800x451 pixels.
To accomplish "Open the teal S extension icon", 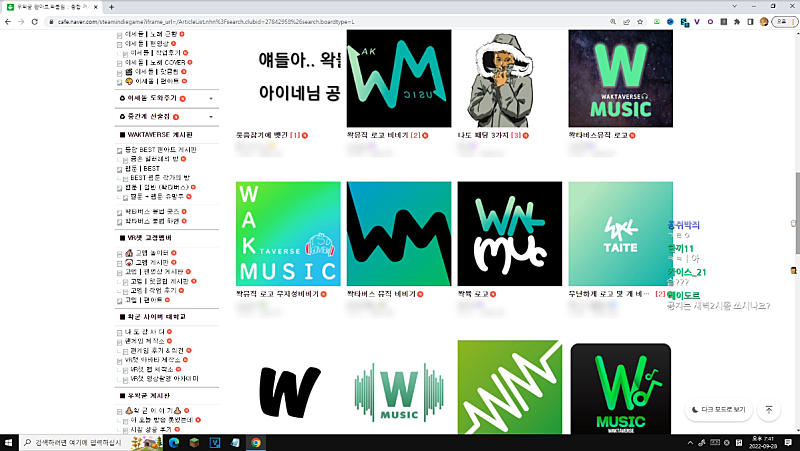I will point(684,22).
